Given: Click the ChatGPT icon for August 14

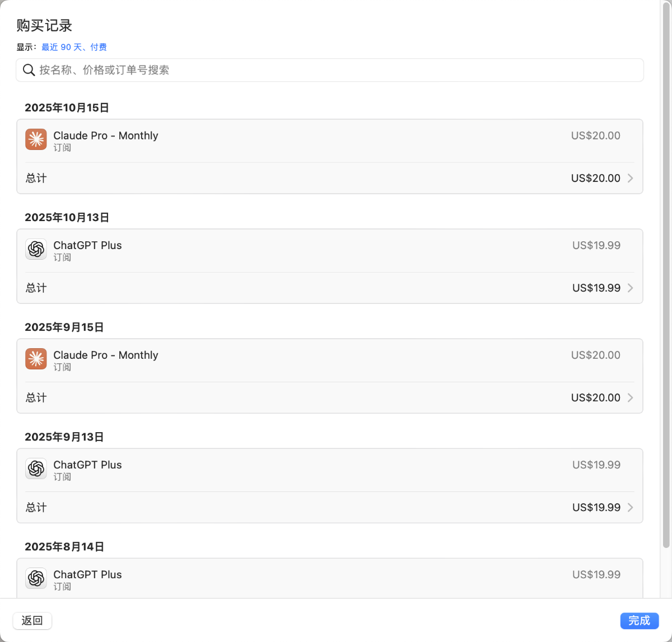Looking at the screenshot, I should (x=36, y=578).
